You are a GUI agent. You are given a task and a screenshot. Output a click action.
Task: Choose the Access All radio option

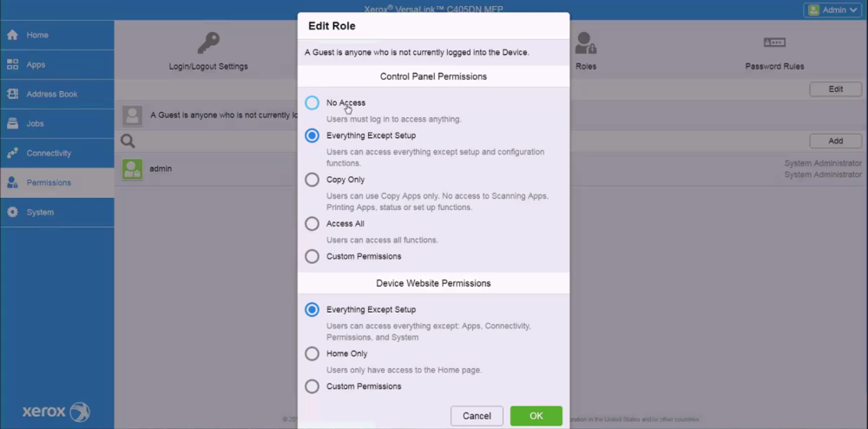(x=312, y=224)
